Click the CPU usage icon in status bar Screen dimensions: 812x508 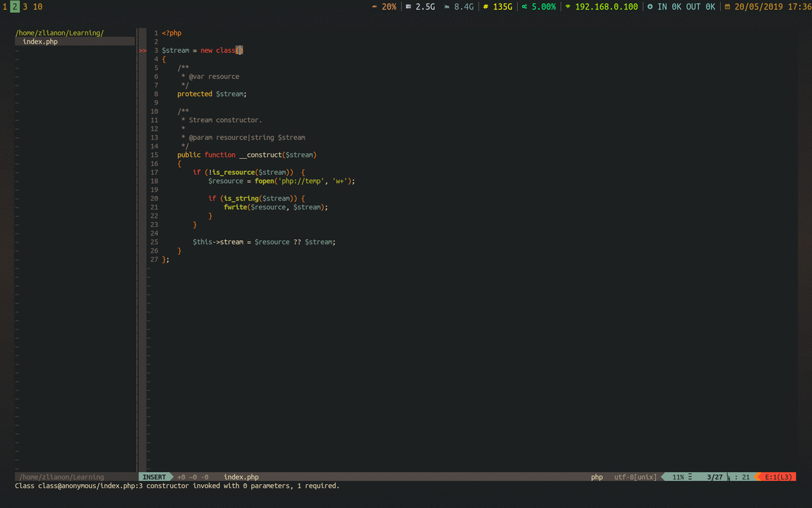373,7
